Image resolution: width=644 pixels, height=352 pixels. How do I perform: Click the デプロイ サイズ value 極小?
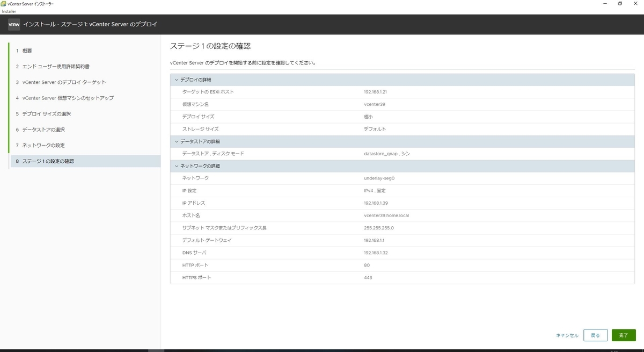[368, 117]
